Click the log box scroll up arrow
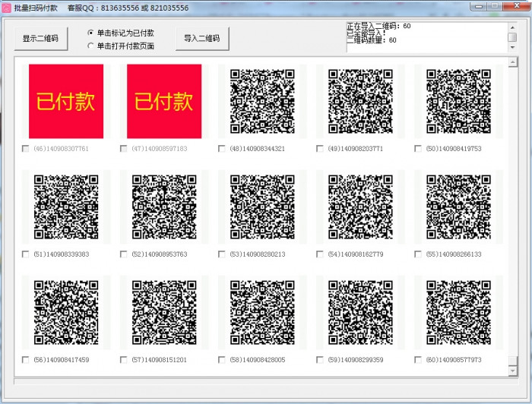Viewport: 532px width, 404px height. [513, 27]
